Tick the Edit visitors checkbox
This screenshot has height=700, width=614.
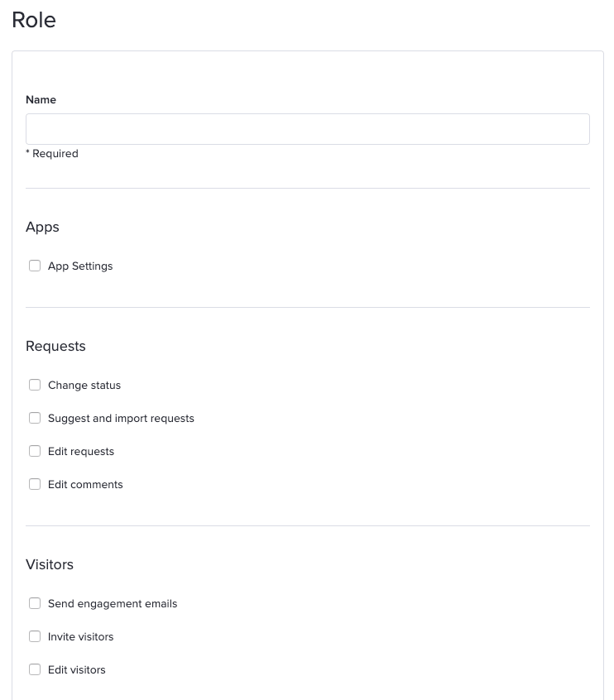(x=35, y=669)
